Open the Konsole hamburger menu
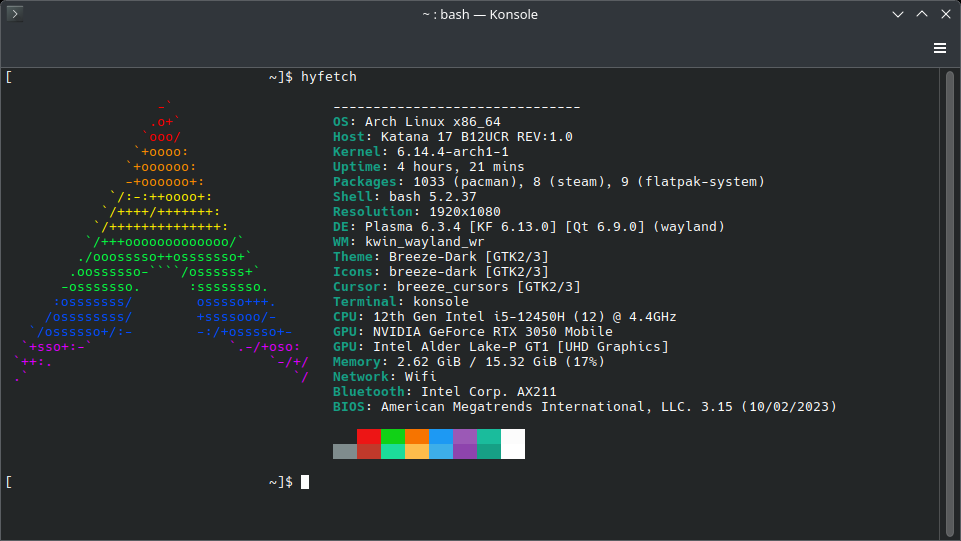Screen dimensions: 961x541 tap(940, 48)
